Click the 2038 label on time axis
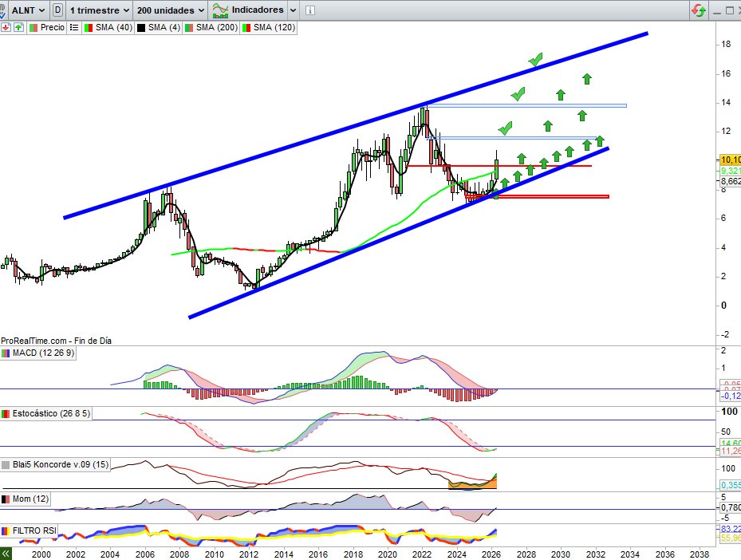Image resolution: width=741 pixels, height=560 pixels. [700, 554]
